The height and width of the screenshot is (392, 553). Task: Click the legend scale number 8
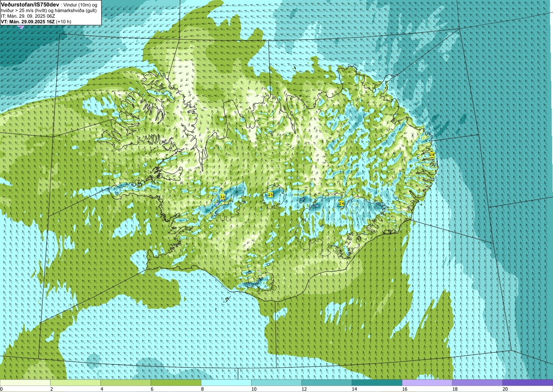(x=202, y=389)
